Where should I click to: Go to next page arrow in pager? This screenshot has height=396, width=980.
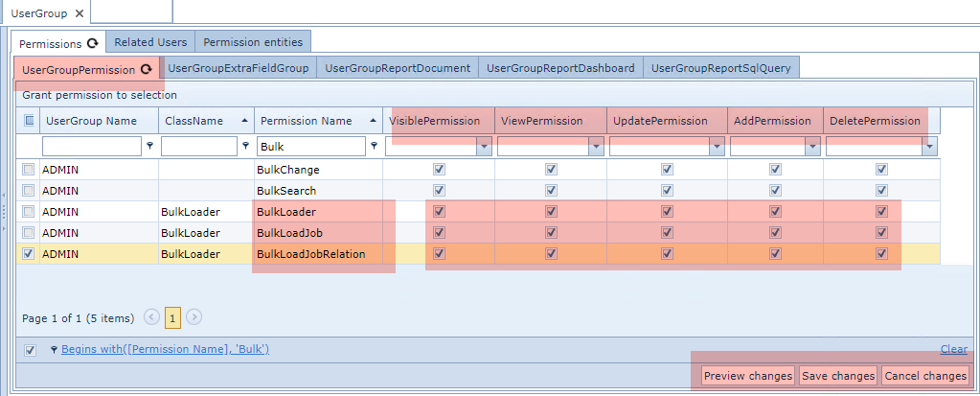coord(194,316)
